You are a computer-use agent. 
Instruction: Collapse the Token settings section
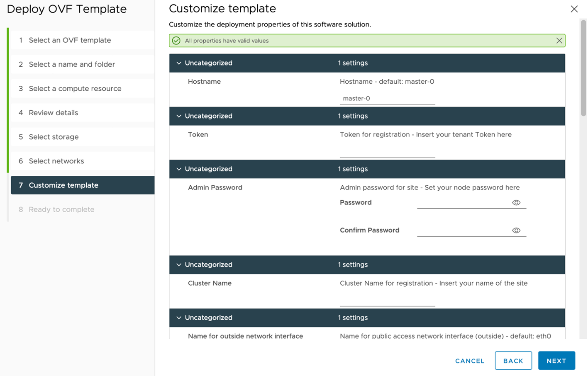(x=178, y=116)
